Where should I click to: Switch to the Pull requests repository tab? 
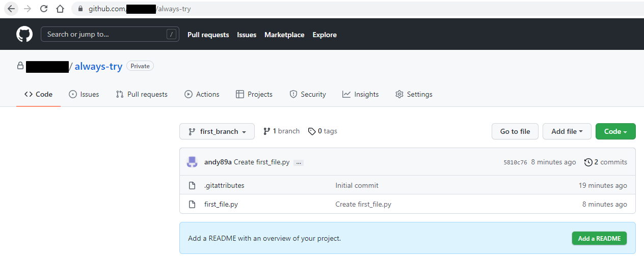(x=142, y=94)
